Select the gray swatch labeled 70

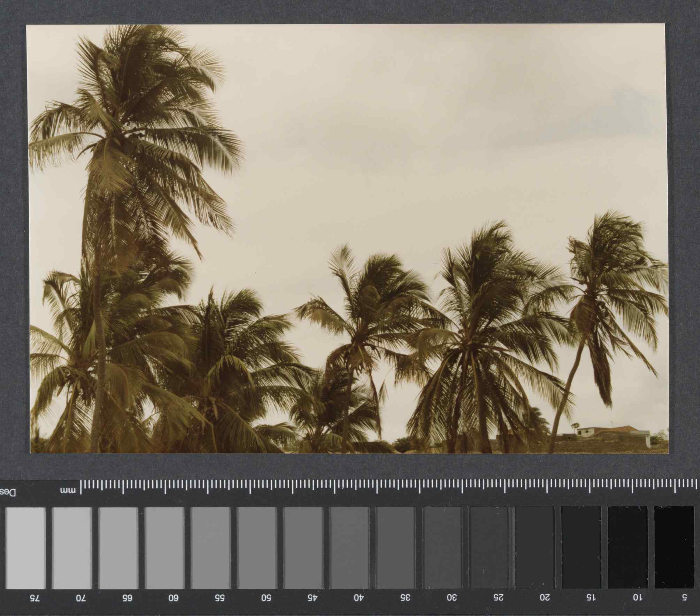click(x=72, y=548)
